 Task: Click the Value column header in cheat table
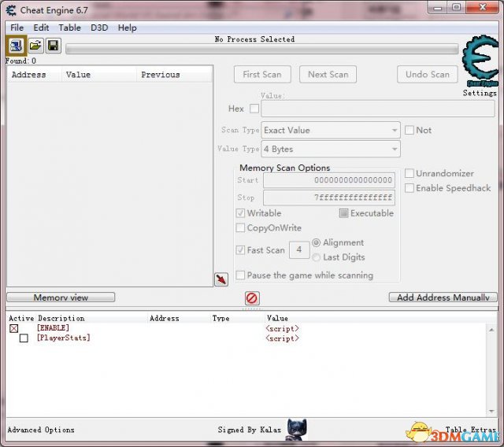point(277,318)
